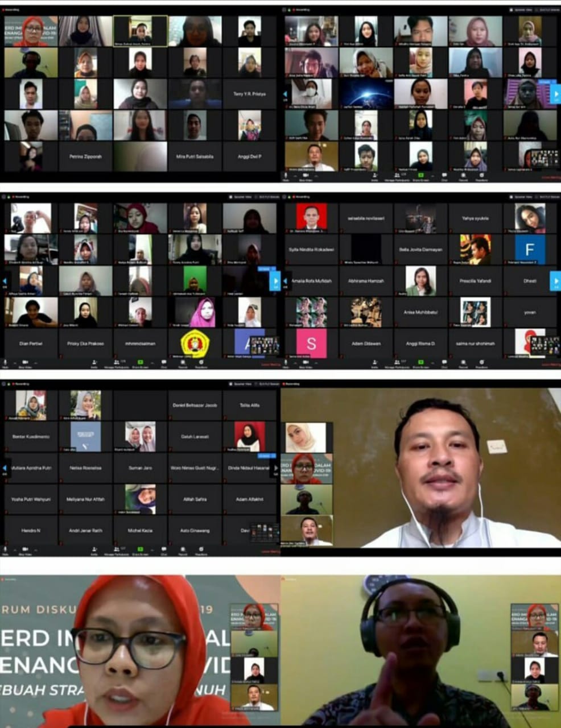Open Chat in the Adam Didawan window
The height and width of the screenshot is (728, 561).
point(444,363)
